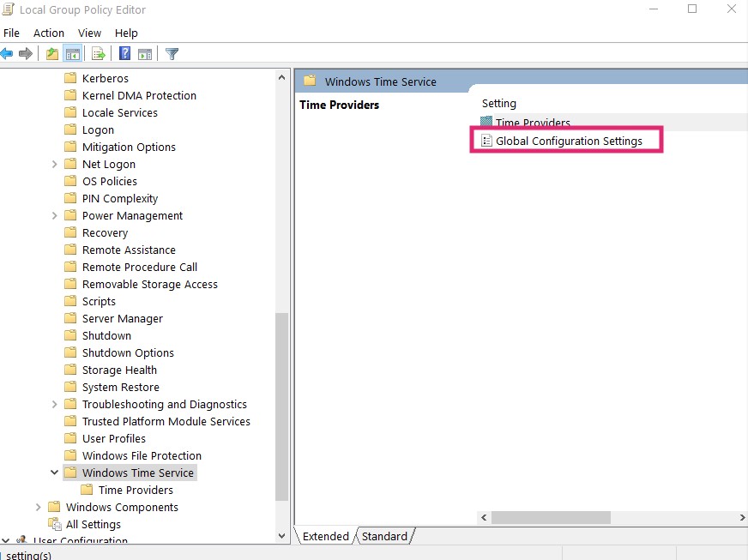The height and width of the screenshot is (560, 748).
Task: Switch to the Standard tab
Action: point(384,536)
